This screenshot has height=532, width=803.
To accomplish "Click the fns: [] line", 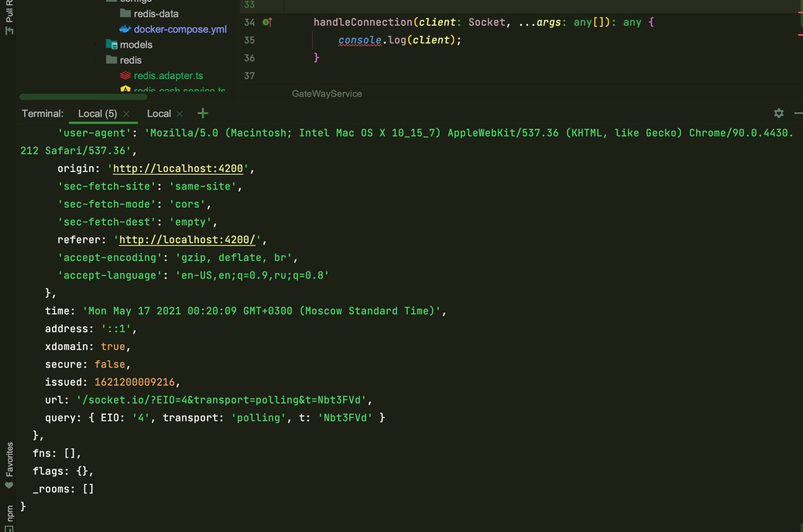I will (x=57, y=453).
